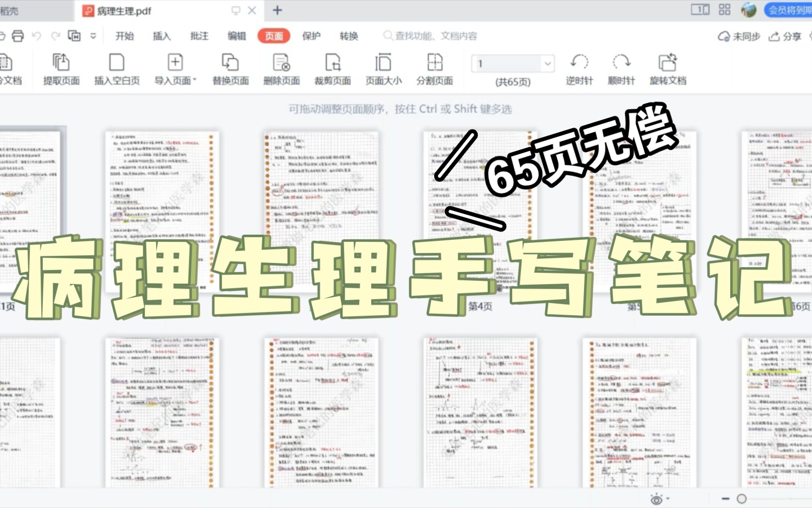Click the print icon in quick toolbar

[18, 36]
